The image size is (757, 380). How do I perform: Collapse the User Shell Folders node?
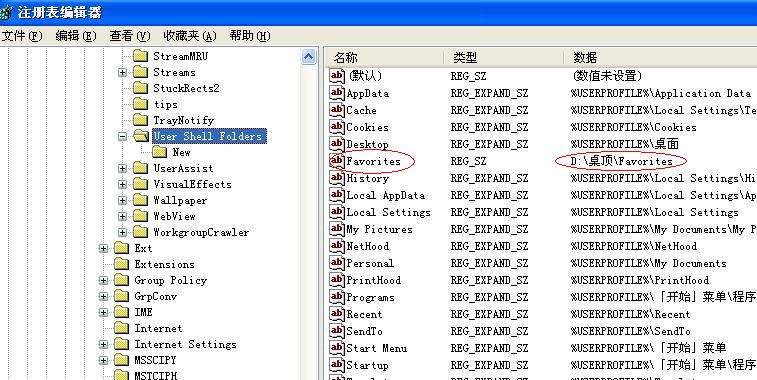pos(123,137)
